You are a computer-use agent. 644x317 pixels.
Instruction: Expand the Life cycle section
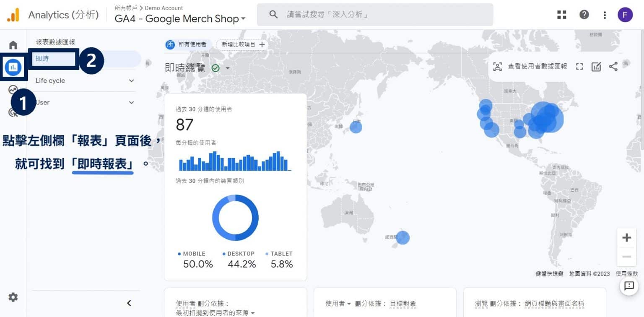tap(86, 81)
